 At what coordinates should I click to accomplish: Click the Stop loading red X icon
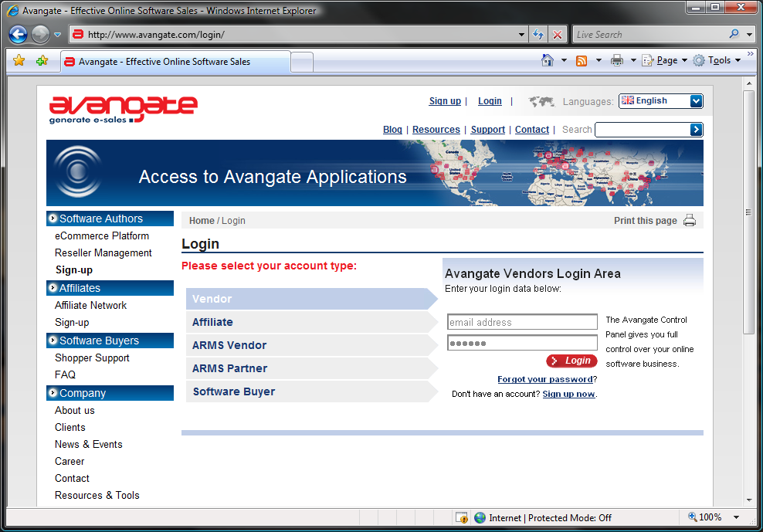point(558,35)
